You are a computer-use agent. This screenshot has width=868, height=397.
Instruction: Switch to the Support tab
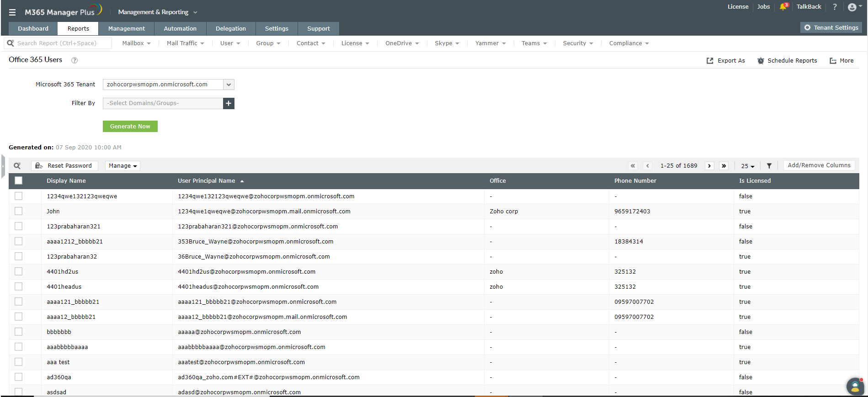pyautogui.click(x=319, y=29)
